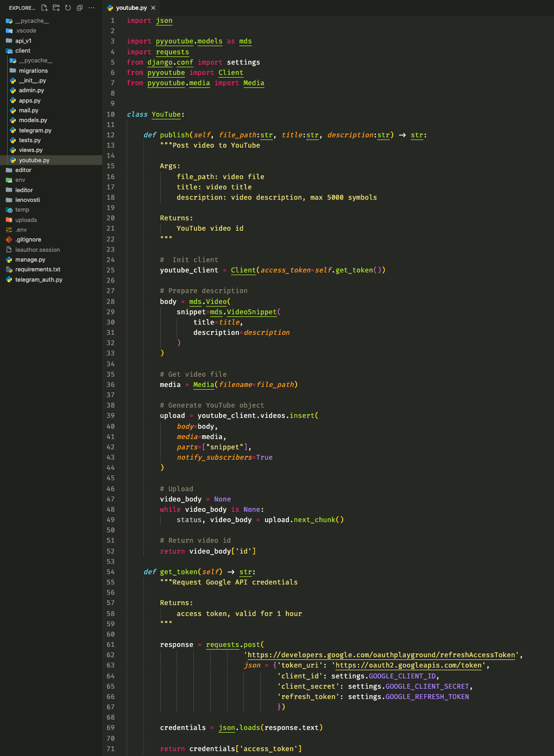This screenshot has height=756, width=554.
Task: Expand the migrations folder
Action: (51, 71)
